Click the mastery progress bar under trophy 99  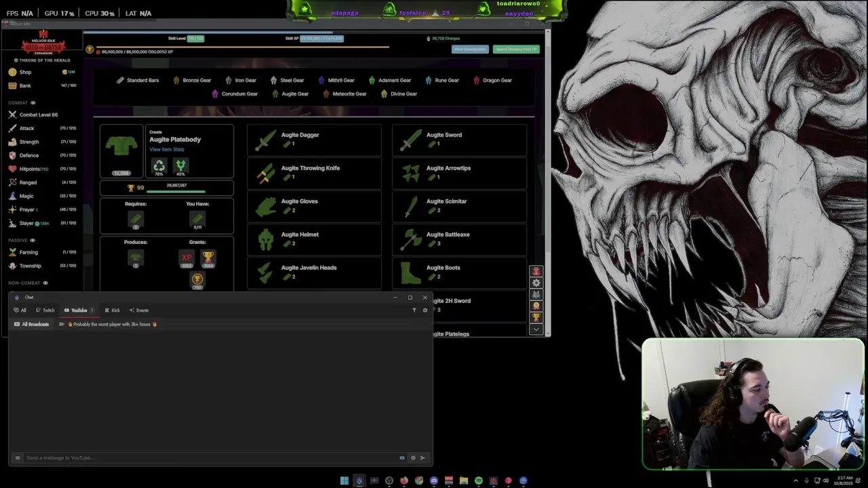176,192
